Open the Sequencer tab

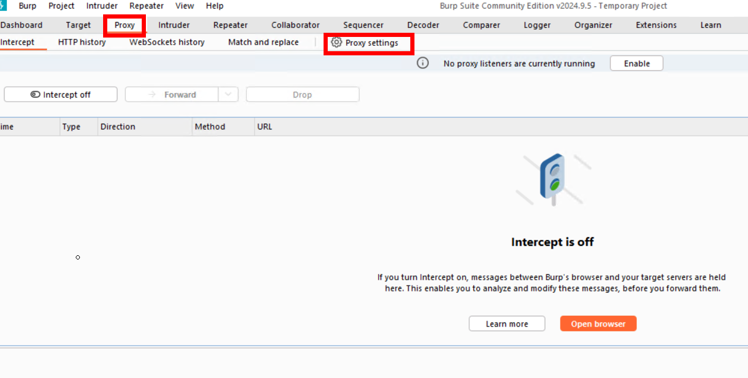tap(363, 25)
